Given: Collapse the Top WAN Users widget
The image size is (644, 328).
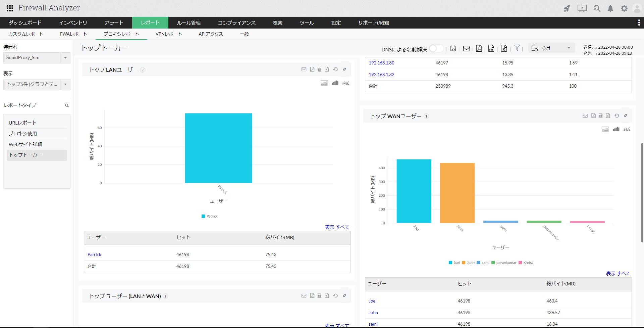Looking at the screenshot, I should tap(626, 116).
